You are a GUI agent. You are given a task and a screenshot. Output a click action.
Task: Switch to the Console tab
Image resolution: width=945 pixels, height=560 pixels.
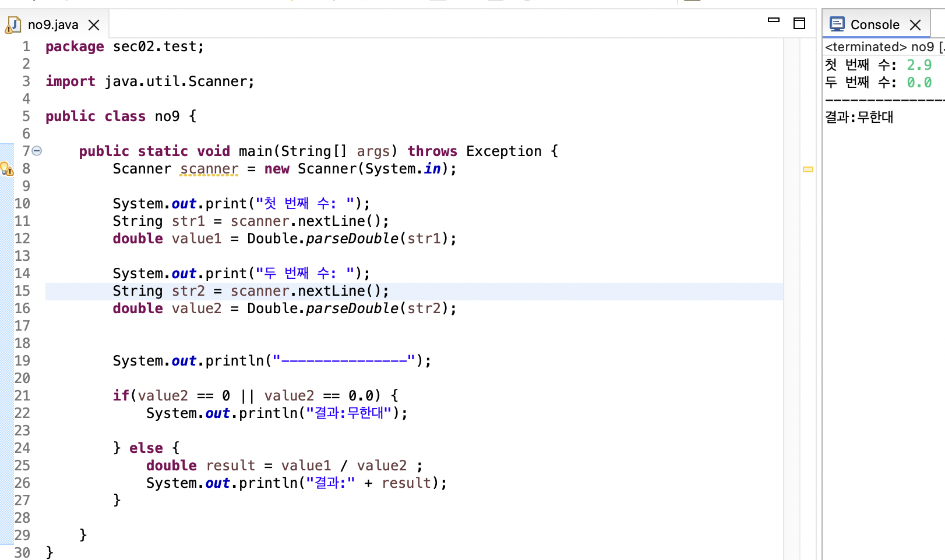pos(875,24)
